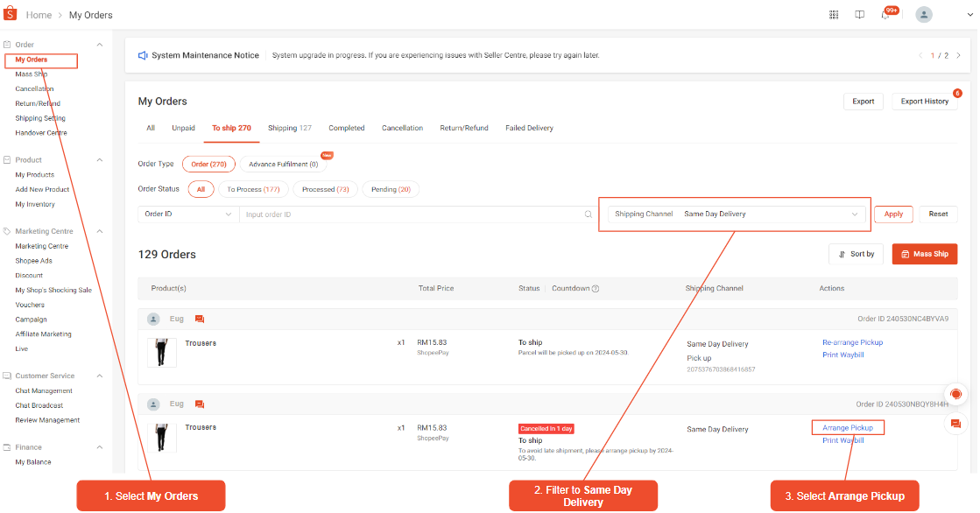Open the Order ID search type dropdown
The width and height of the screenshot is (980, 513).
[187, 214]
